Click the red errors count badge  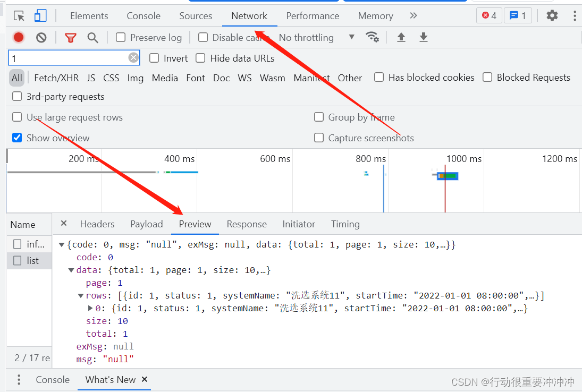tap(489, 15)
